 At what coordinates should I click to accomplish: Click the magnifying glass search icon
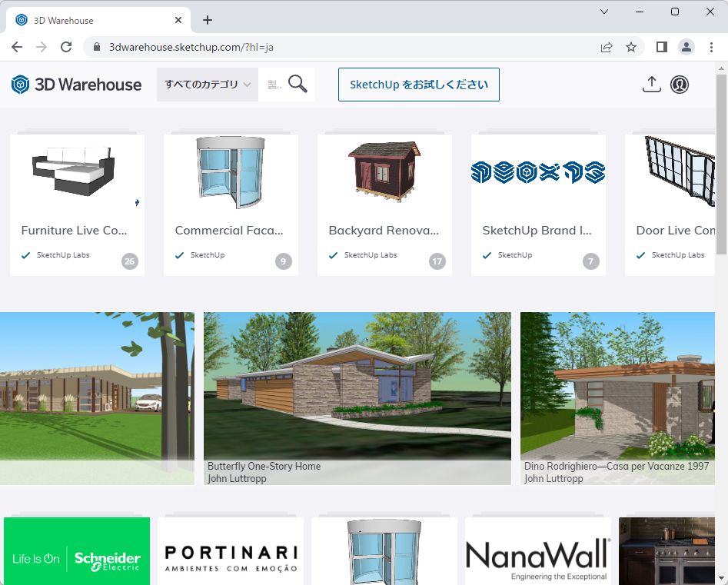click(x=298, y=84)
